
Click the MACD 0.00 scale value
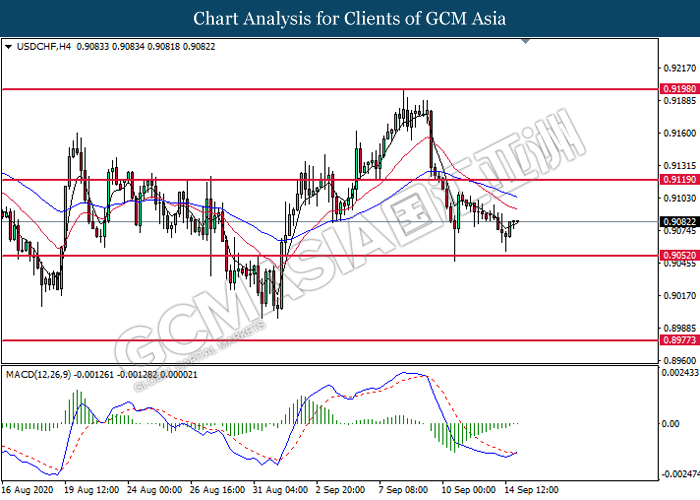pyautogui.click(x=670, y=423)
